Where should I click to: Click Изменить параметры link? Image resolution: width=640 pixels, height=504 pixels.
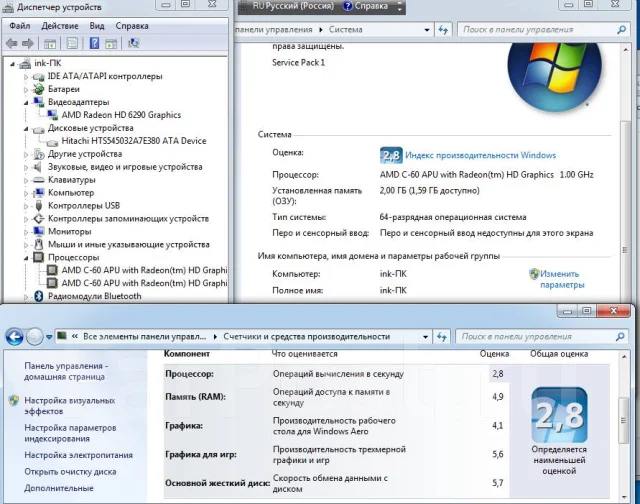tap(562, 279)
